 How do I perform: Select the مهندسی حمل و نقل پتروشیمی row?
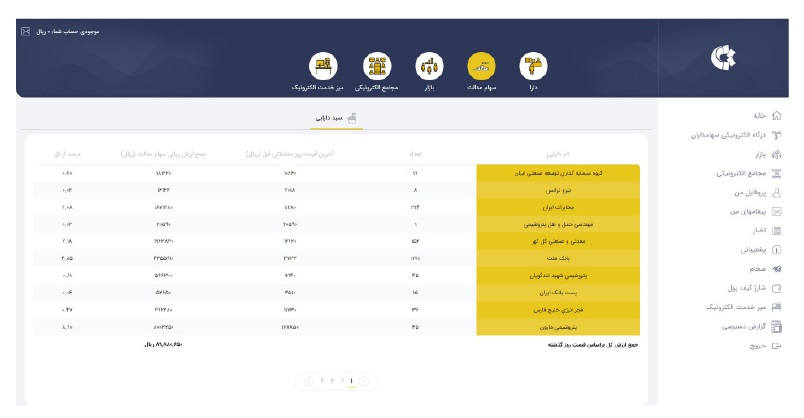click(x=336, y=224)
